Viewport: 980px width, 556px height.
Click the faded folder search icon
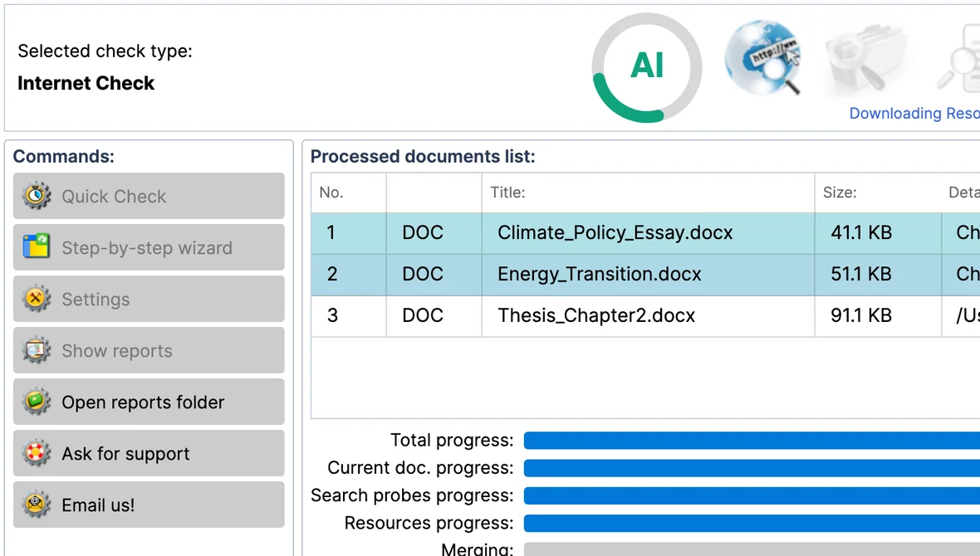(867, 58)
